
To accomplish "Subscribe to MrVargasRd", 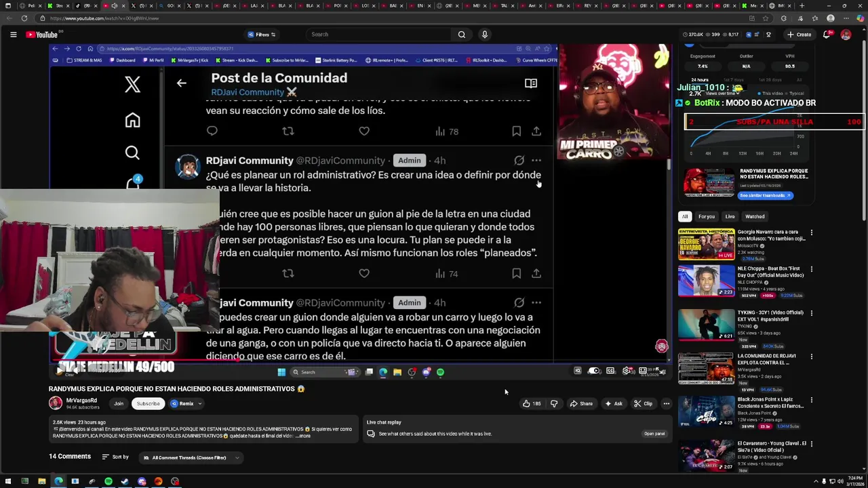I will click(148, 403).
